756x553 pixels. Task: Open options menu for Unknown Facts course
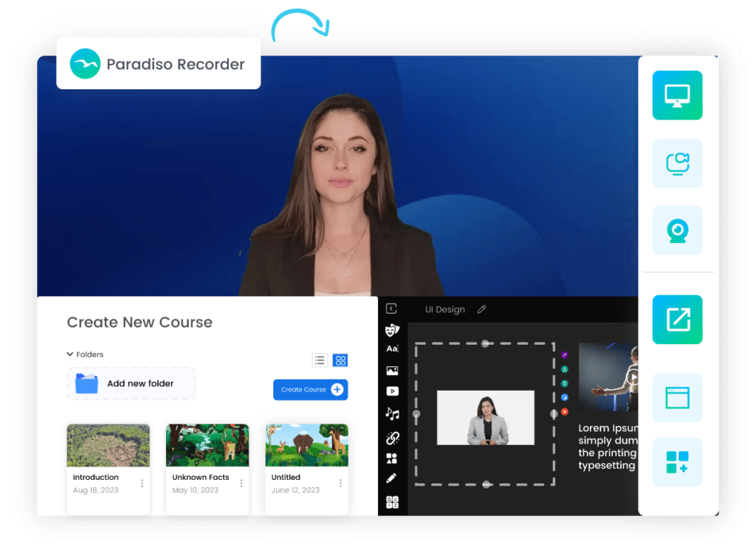241,483
